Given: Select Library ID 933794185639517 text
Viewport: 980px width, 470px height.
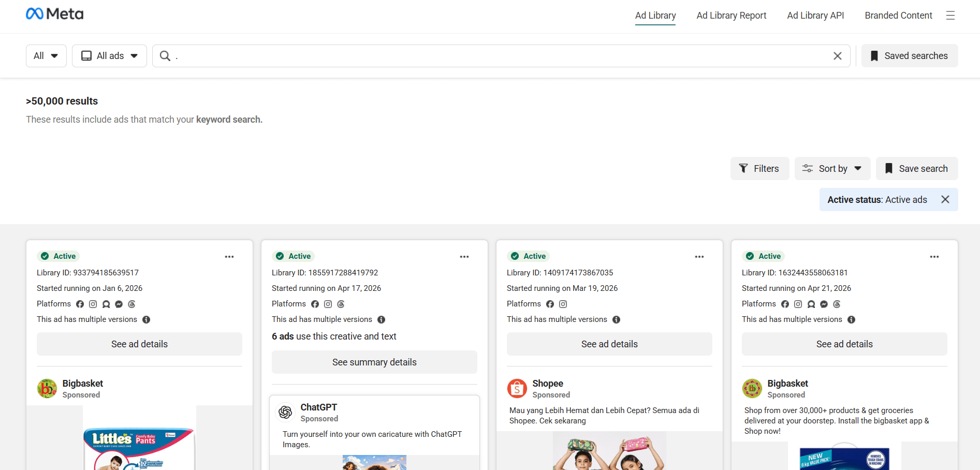Looking at the screenshot, I should point(87,273).
